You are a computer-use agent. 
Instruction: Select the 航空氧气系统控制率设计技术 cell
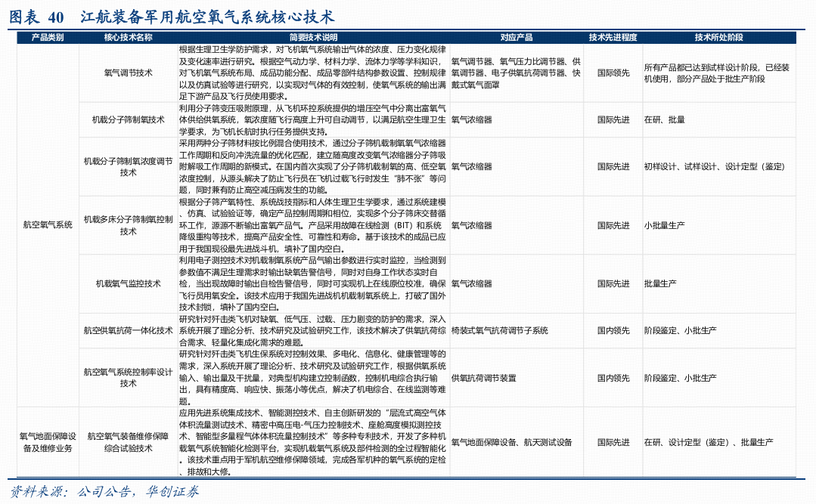pos(128,378)
